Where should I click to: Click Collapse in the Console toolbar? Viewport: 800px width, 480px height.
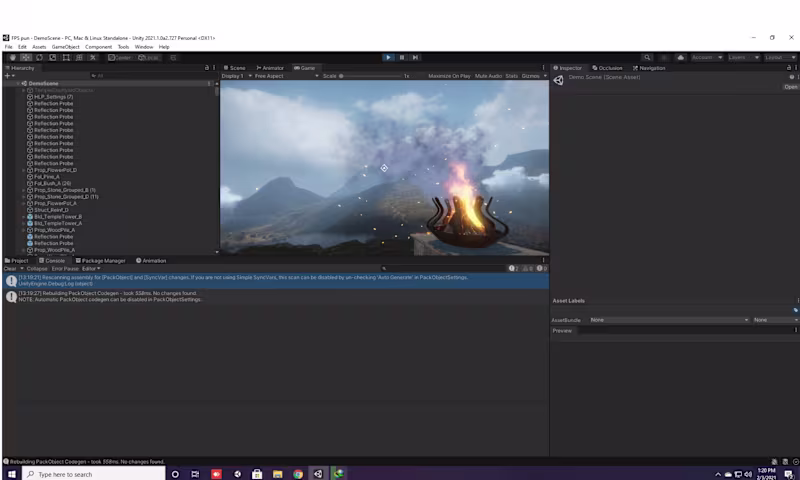(37, 268)
